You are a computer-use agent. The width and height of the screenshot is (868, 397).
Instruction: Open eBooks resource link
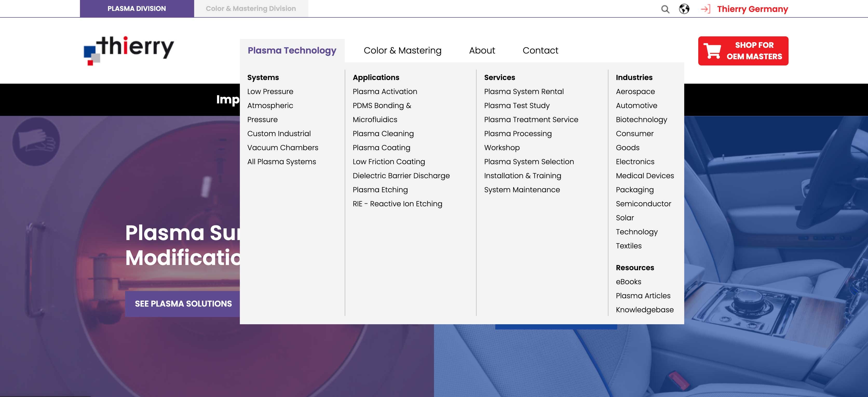coord(628,282)
